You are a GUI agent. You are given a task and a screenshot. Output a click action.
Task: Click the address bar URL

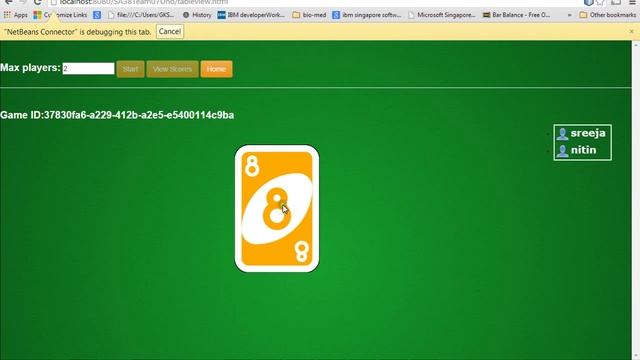coord(143,2)
